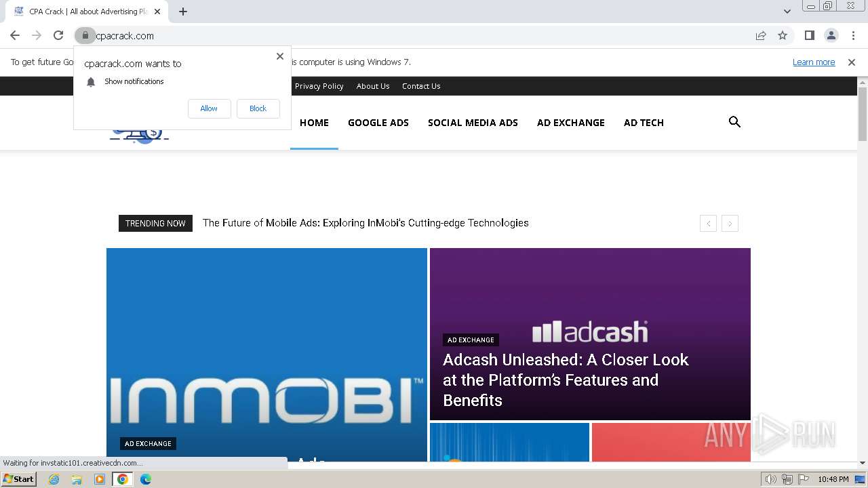
Task: Open the Future of Mobile Ads headline
Action: coord(366,223)
